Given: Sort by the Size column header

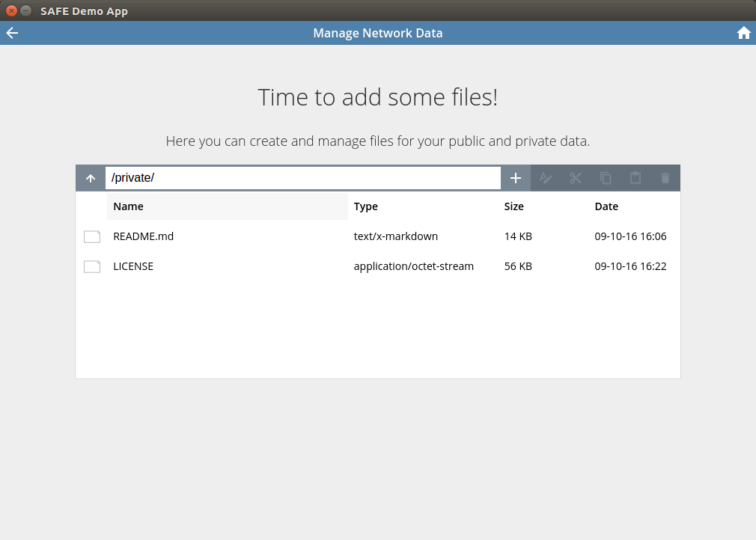Looking at the screenshot, I should 514,206.
